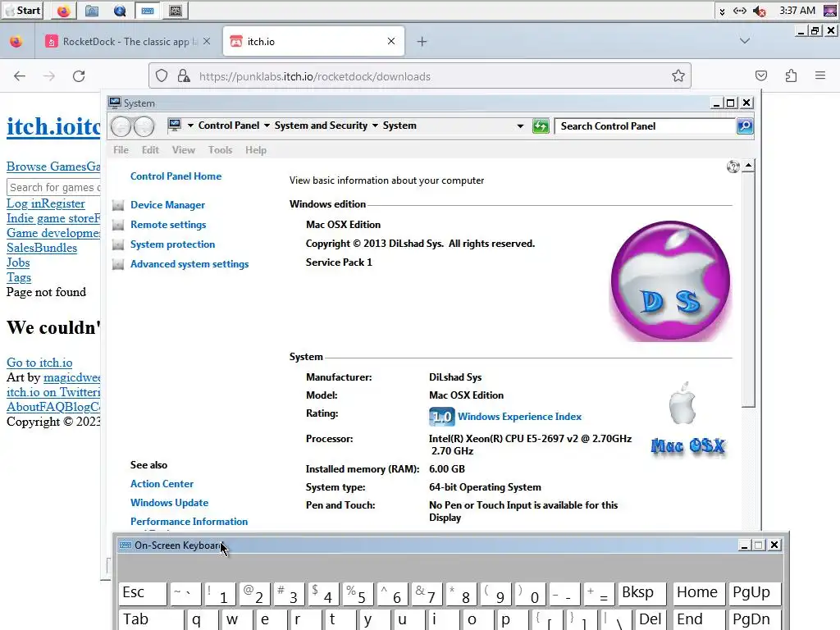840x630 pixels.
Task: Open the Firefox extensions icon
Action: [x=791, y=76]
